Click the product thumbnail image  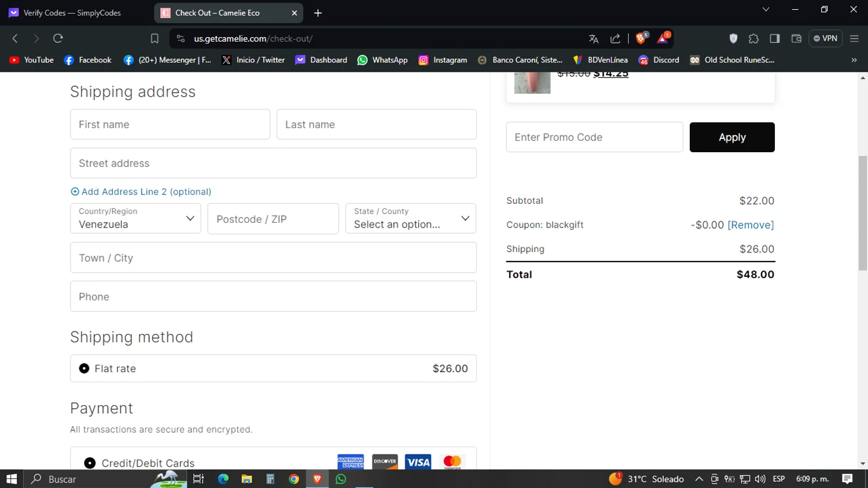532,83
